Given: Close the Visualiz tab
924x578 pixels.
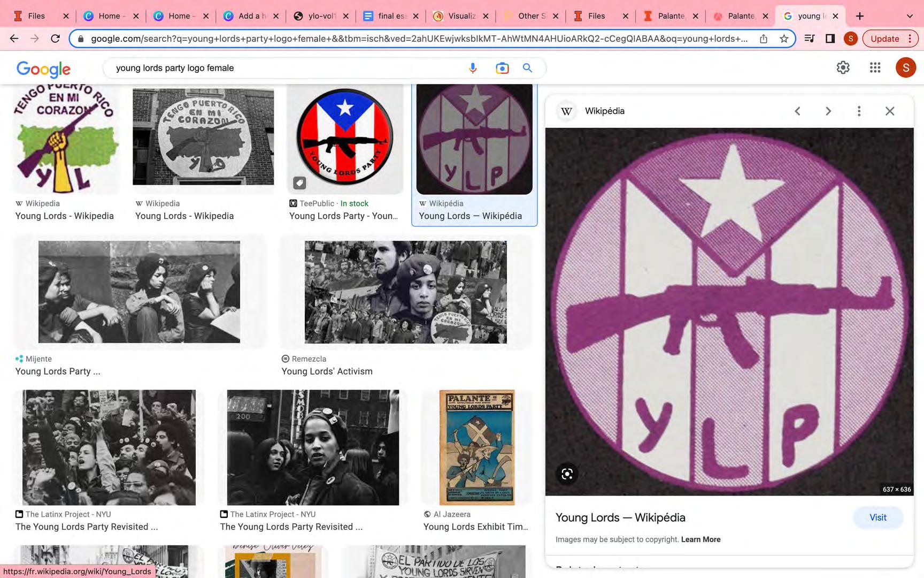Looking at the screenshot, I should pyautogui.click(x=486, y=16).
